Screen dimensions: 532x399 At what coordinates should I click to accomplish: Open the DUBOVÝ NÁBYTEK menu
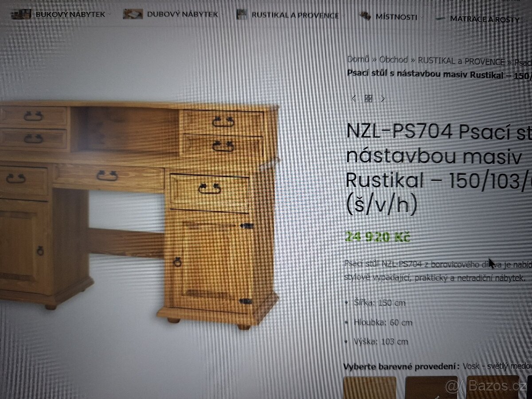(x=183, y=14)
